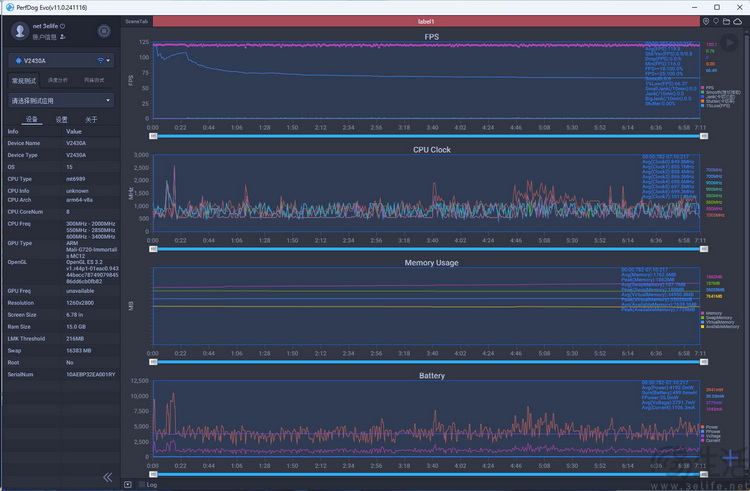Click the CPU Clock chart title
Screen dimensions: 750x491
(431, 150)
